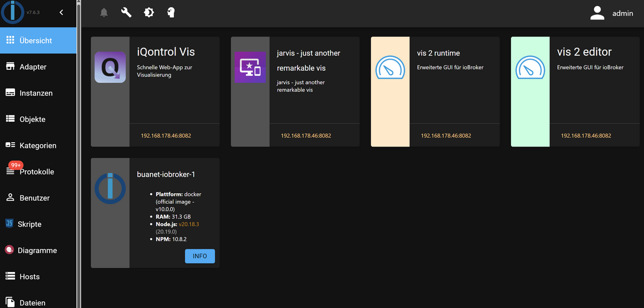Click 'Erweiterte GUI für ioBroker' in vis 2 runtime
Image resolution: width=644 pixels, height=308 pixels.
point(450,68)
